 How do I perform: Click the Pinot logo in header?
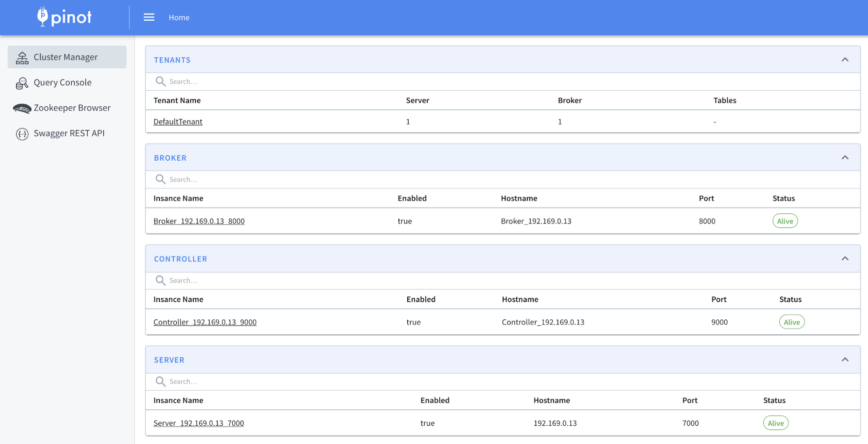click(x=64, y=17)
